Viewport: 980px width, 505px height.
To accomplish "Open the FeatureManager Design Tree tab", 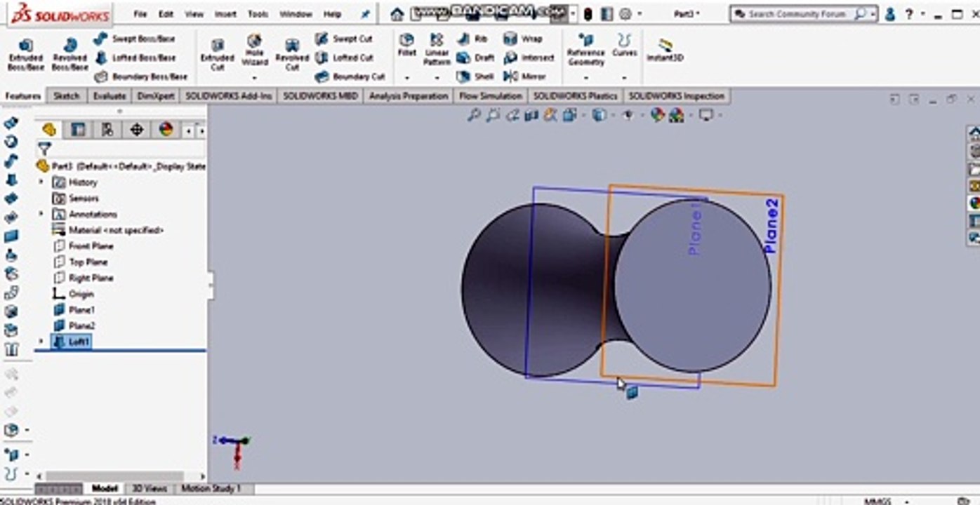I will (48, 129).
